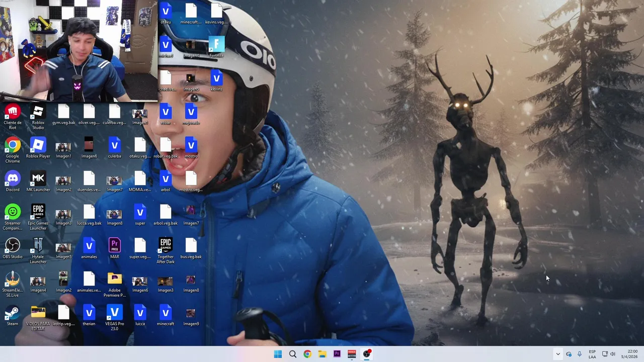Expand hidden system tray icons
This screenshot has height=362, width=644.
[x=557, y=354]
